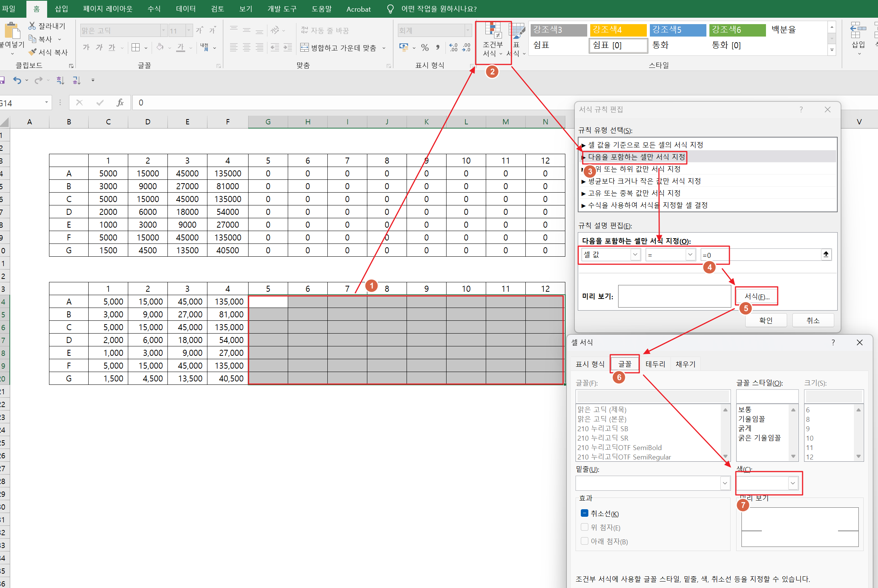Click the Insert Function fx icon

pos(120,103)
